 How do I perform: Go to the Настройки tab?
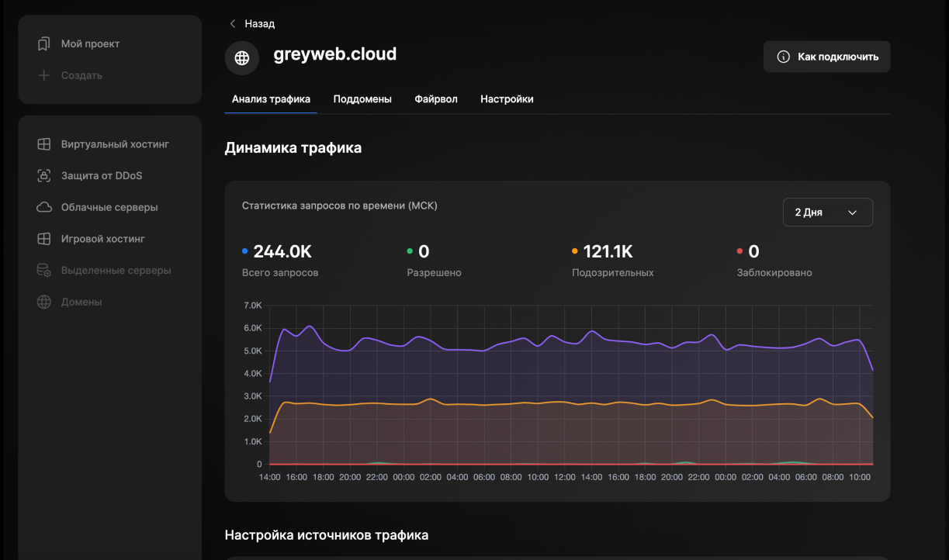(x=507, y=99)
